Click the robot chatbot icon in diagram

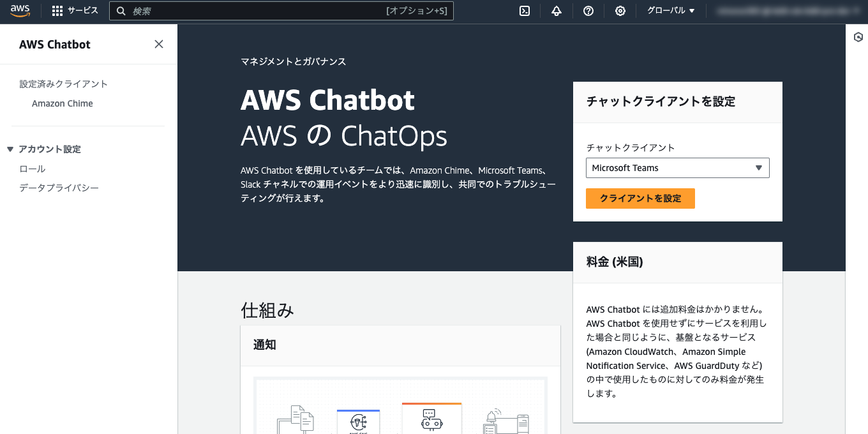(x=431, y=419)
